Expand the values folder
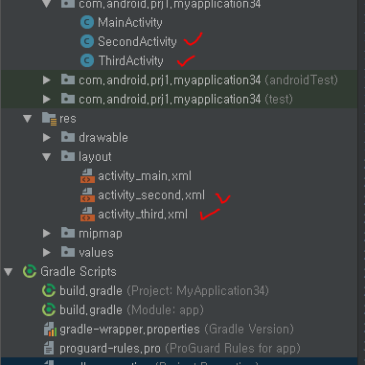The height and width of the screenshot is (365, 365). tap(47, 253)
